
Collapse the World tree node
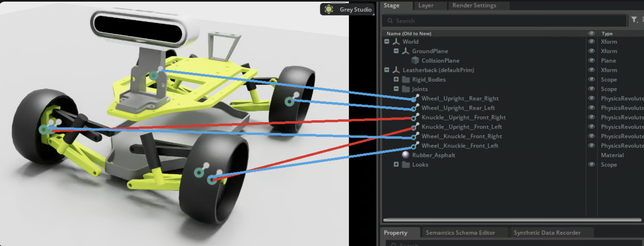(387, 42)
